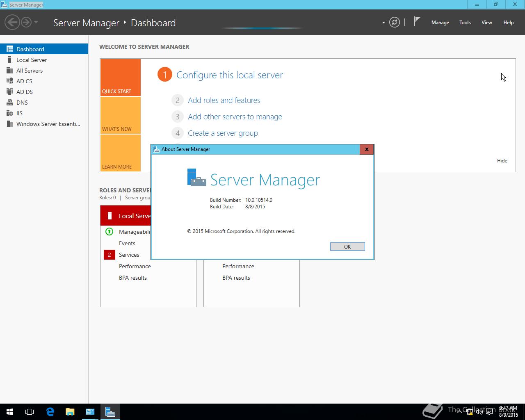The height and width of the screenshot is (420, 525).
Task: Open Action Center notifications in tray
Action: tap(489, 412)
